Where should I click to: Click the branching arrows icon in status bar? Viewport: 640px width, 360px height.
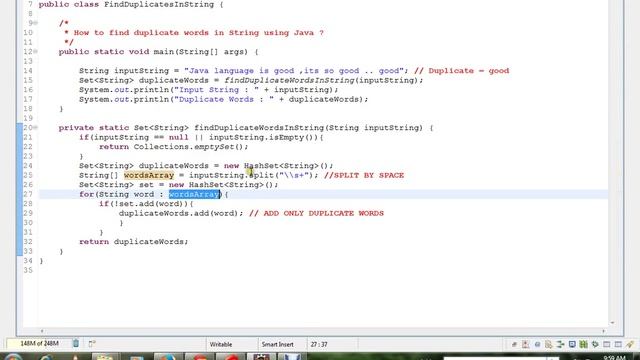coord(560,344)
